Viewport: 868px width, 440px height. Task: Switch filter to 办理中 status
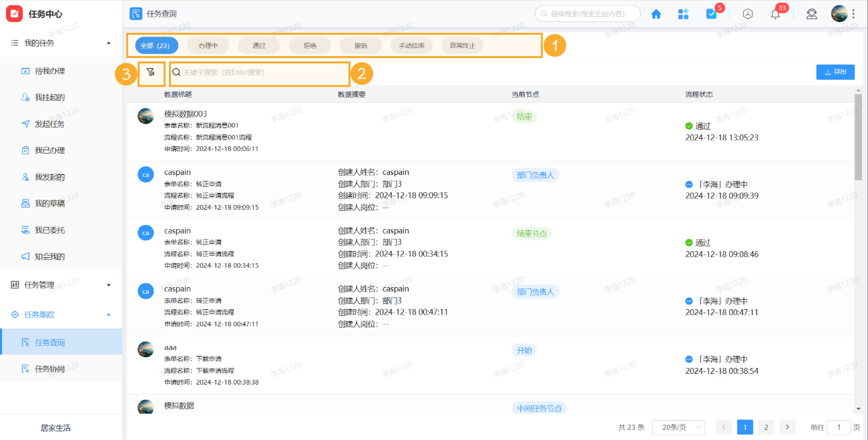pyautogui.click(x=208, y=45)
